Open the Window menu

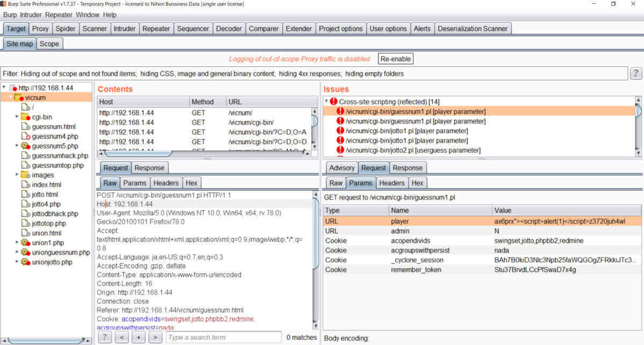point(87,15)
